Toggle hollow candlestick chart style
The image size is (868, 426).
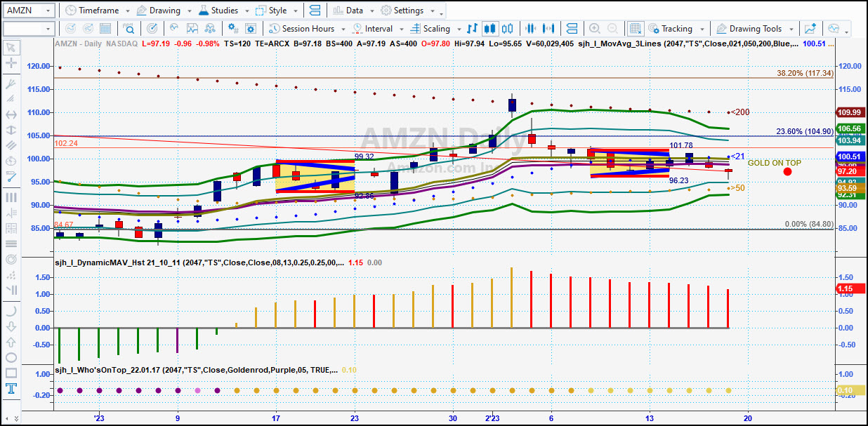click(x=507, y=29)
